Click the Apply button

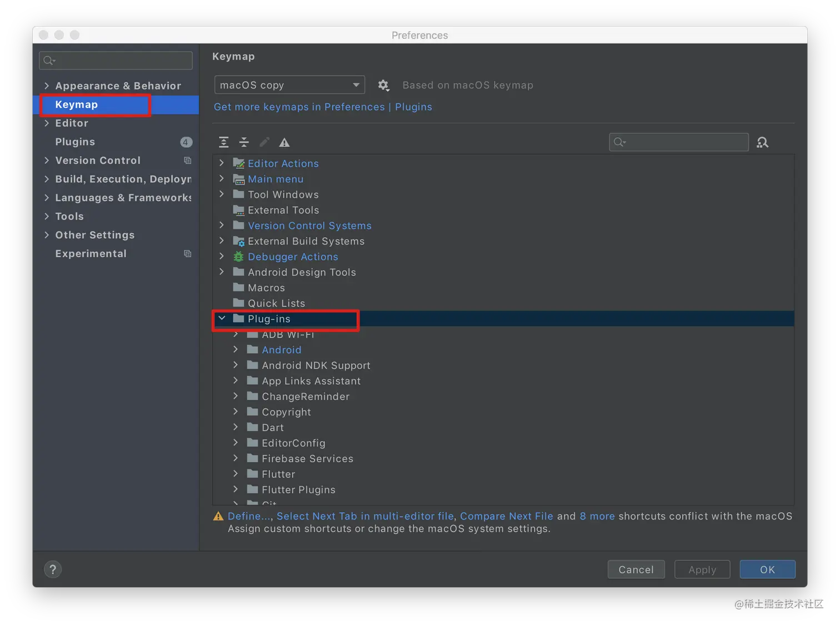[x=702, y=569]
